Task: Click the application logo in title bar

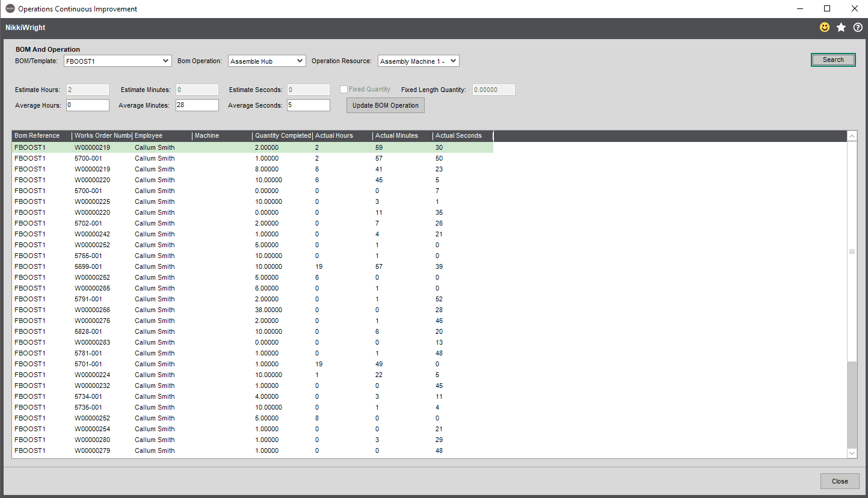Action: click(10, 9)
